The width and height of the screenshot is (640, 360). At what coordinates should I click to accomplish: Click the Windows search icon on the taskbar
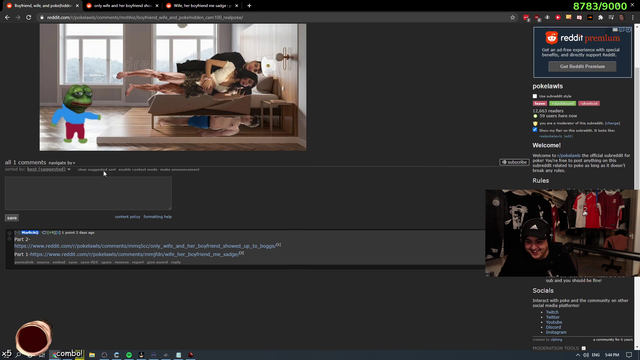[x=18, y=355]
